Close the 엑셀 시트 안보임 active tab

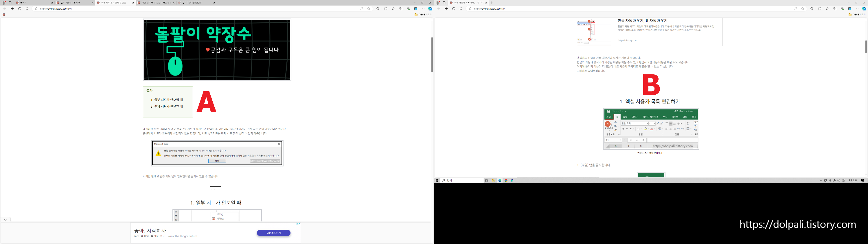pyautogui.click(x=133, y=3)
